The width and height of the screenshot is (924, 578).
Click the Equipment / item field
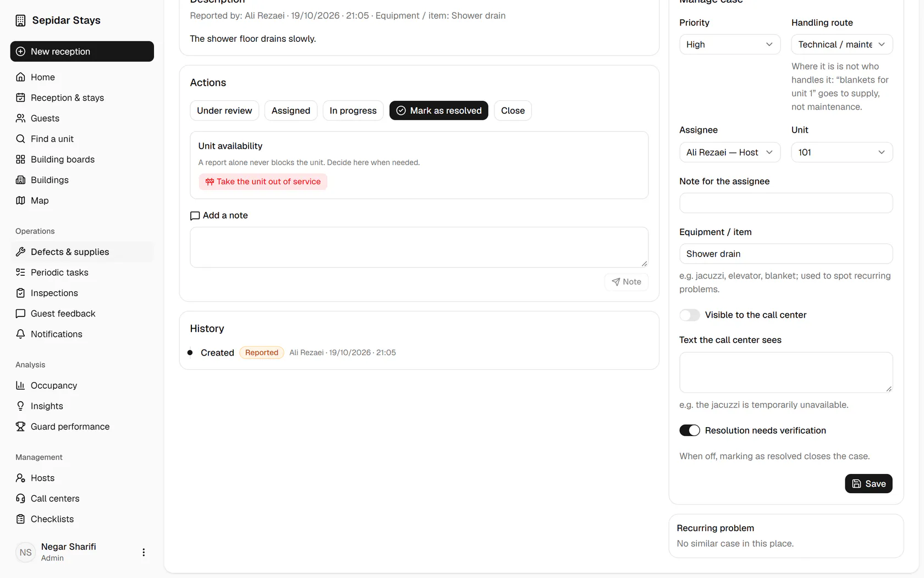(x=786, y=254)
